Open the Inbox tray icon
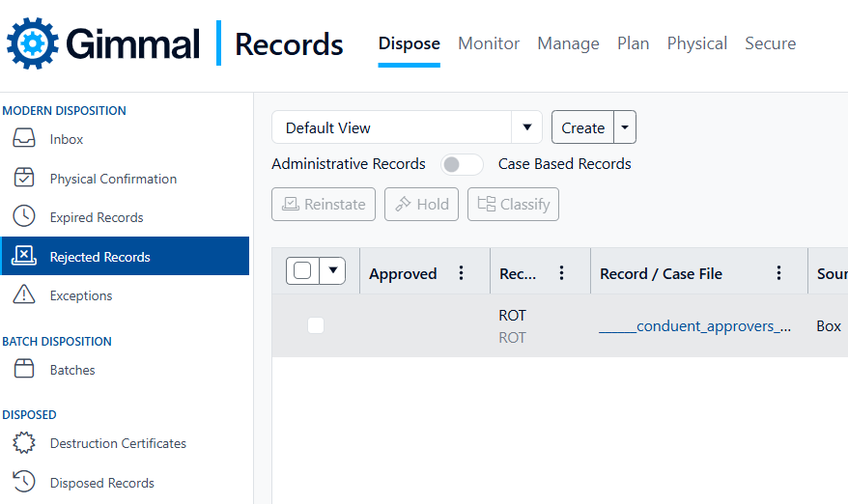The width and height of the screenshot is (848, 504). [24, 139]
